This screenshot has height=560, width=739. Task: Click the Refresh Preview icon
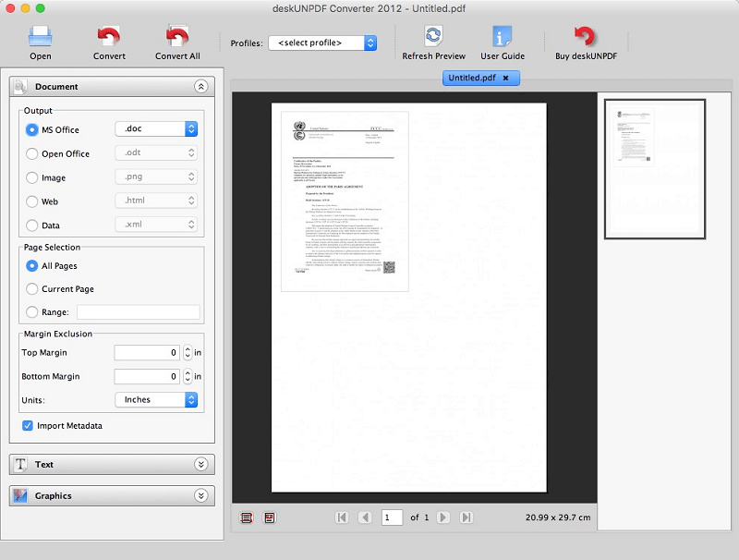click(x=432, y=35)
